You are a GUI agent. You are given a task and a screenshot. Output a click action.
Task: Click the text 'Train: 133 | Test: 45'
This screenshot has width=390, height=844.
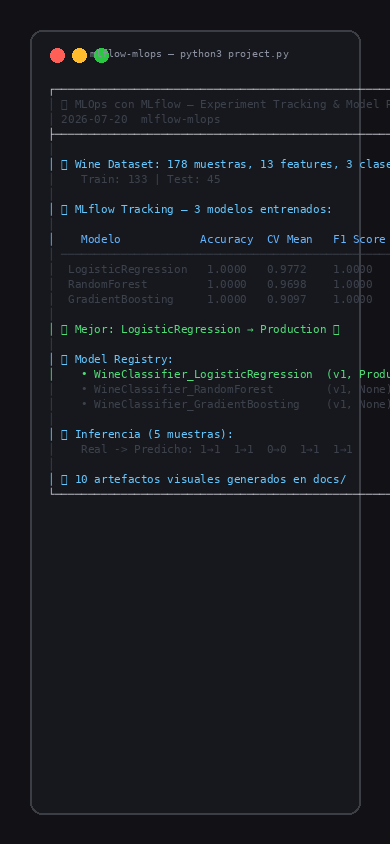(x=151, y=179)
